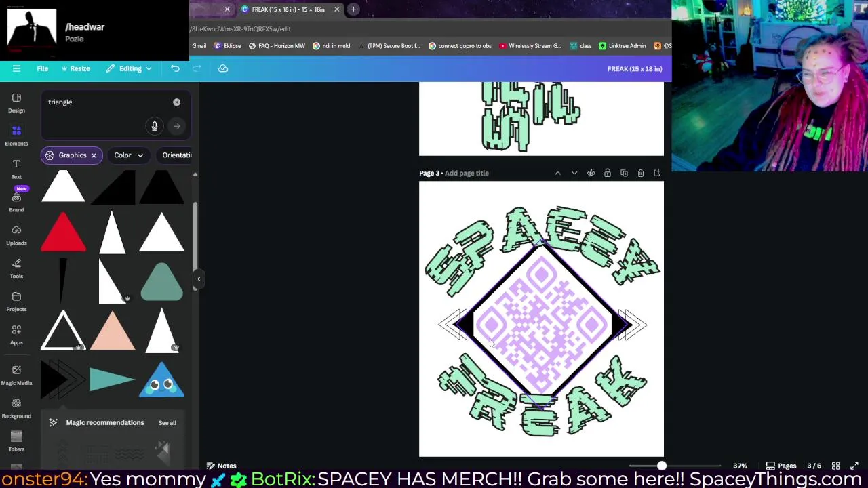This screenshot has height=488, width=868.
Task: Add a new page after Page 3
Action: [x=656, y=173]
